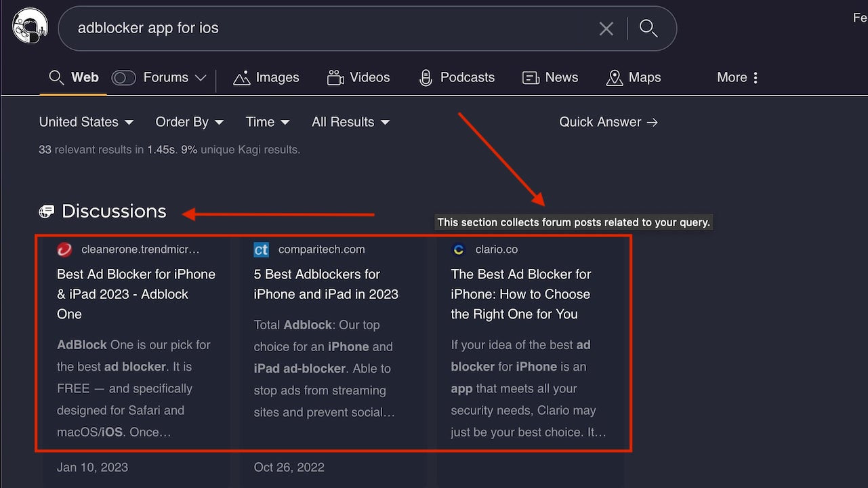Screen dimensions: 868x488
Task: Click the Comparitech ct favicon
Action: [x=262, y=249]
